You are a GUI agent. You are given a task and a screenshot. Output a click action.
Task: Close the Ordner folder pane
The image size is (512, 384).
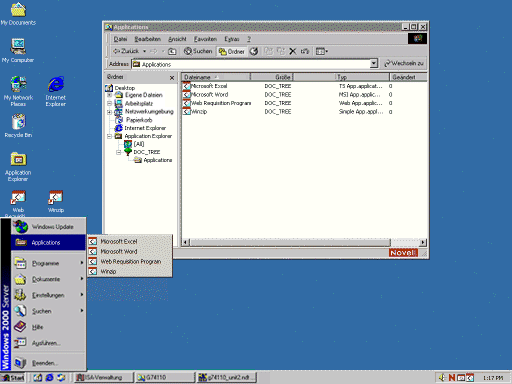pyautogui.click(x=172, y=78)
